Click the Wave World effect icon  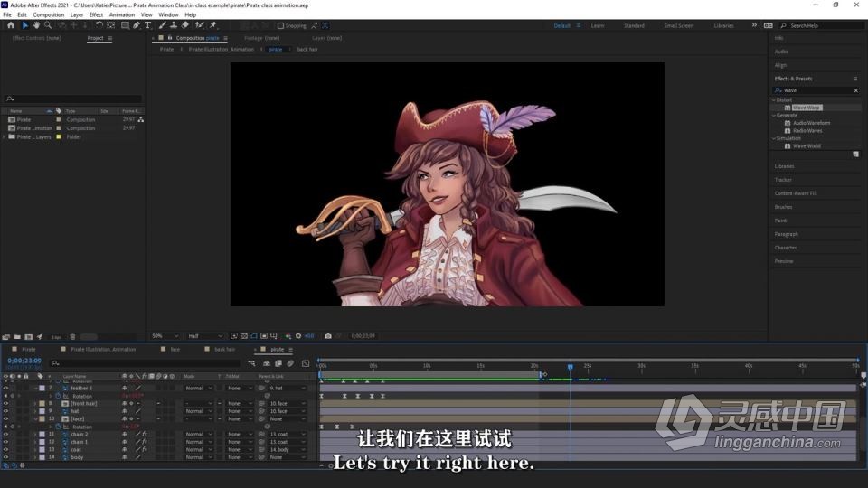[x=788, y=146]
